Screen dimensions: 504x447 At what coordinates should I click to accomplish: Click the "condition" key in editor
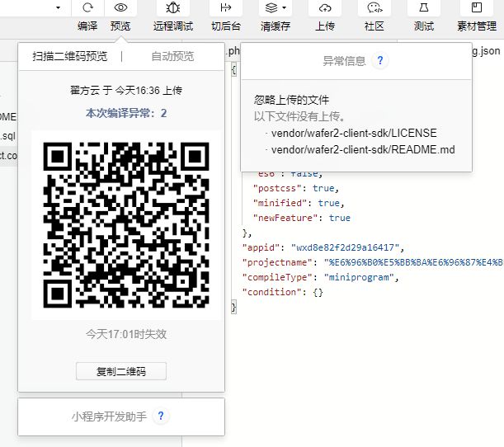(271, 292)
